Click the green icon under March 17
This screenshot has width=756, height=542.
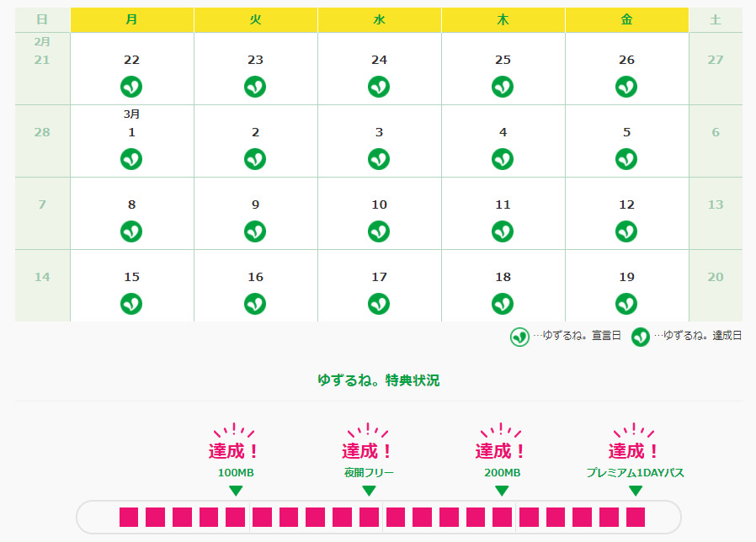click(379, 304)
